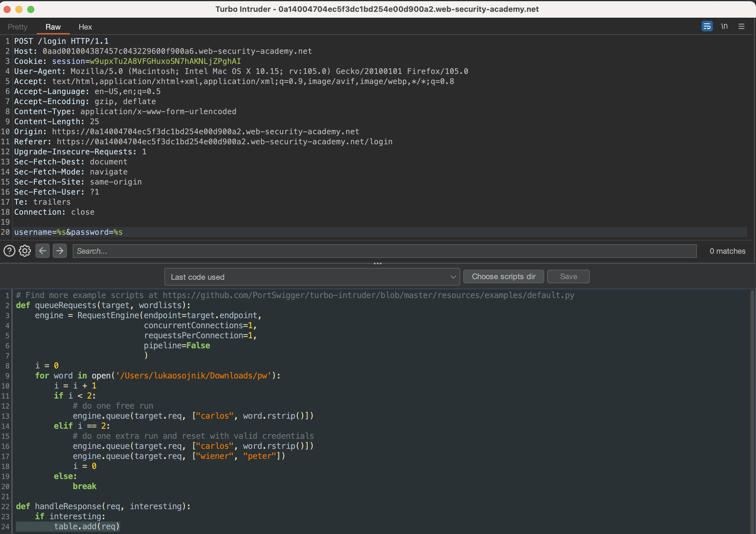The image size is (756, 534).
Task: Go to next search match arrow
Action: [x=59, y=251]
